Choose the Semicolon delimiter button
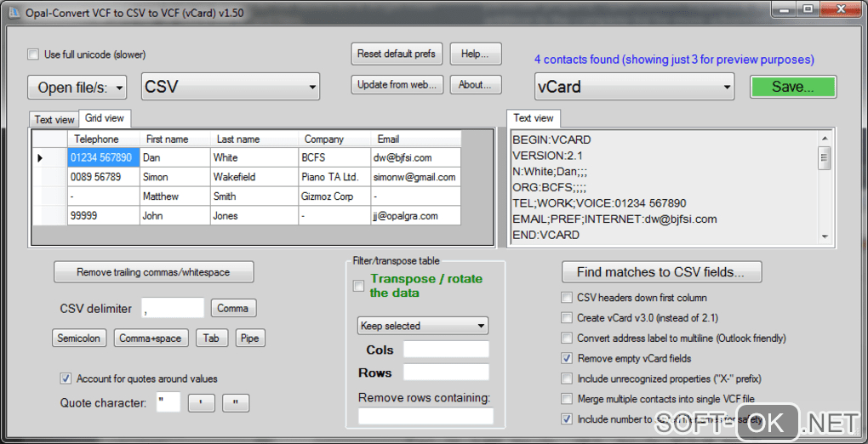Image resolution: width=868 pixels, height=444 pixels. coord(78,339)
